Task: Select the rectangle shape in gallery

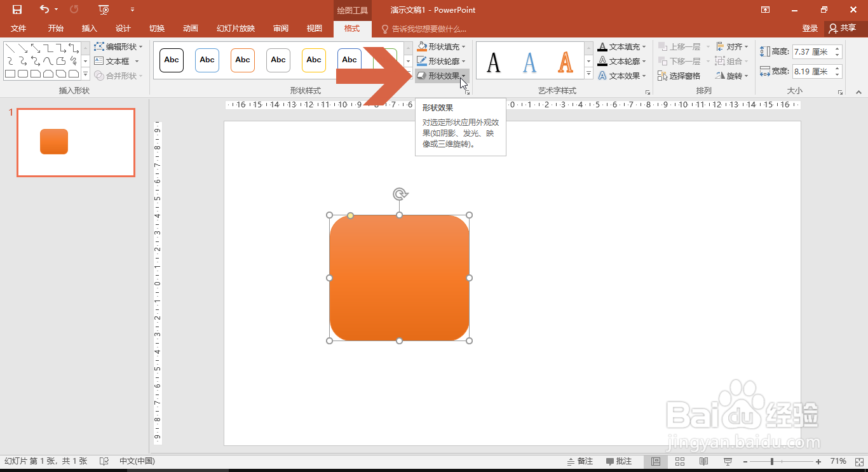Action: (x=10, y=74)
